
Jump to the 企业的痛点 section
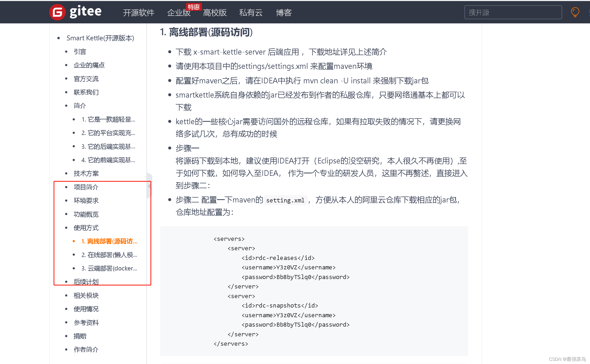click(89, 65)
